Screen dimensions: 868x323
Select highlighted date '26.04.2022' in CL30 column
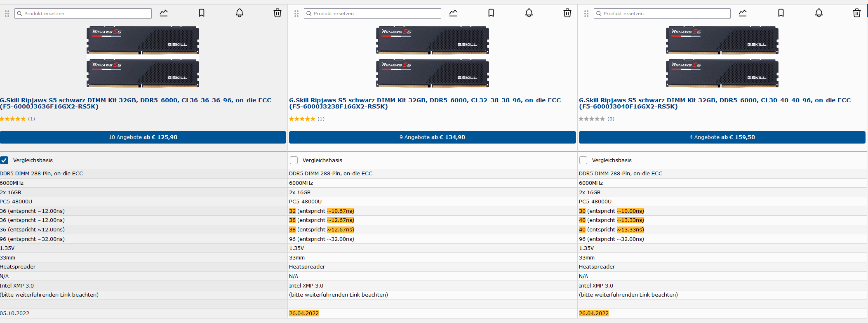click(594, 314)
